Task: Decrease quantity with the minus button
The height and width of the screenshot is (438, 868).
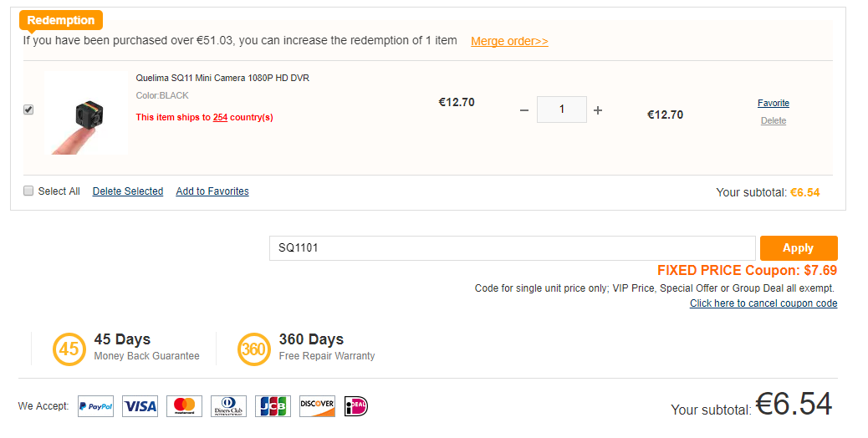Action: pos(524,110)
